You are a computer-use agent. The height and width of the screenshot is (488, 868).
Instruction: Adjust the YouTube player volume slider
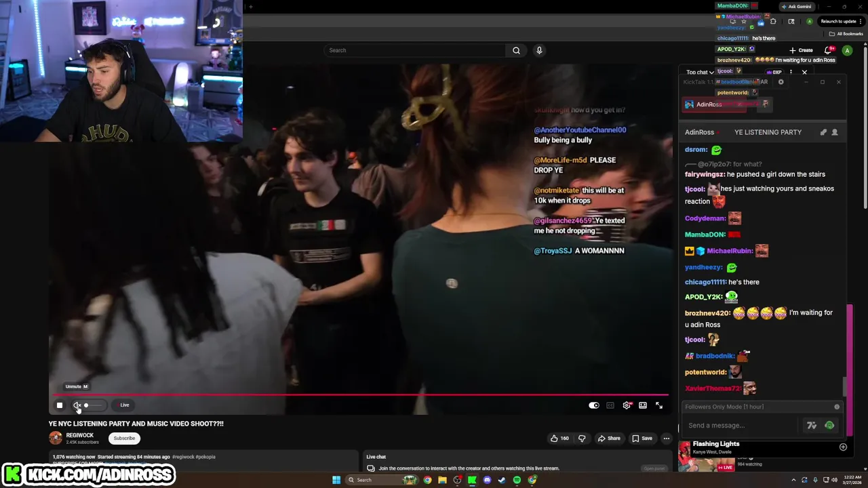point(93,405)
